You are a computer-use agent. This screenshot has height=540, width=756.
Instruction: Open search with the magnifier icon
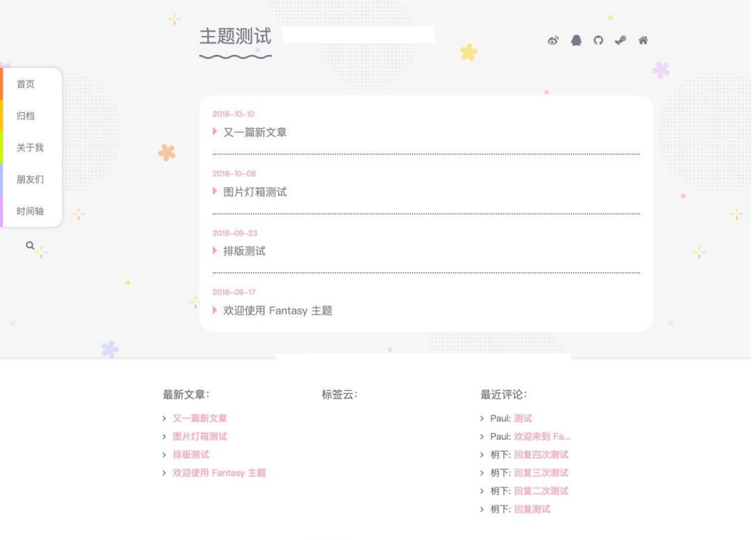30,246
